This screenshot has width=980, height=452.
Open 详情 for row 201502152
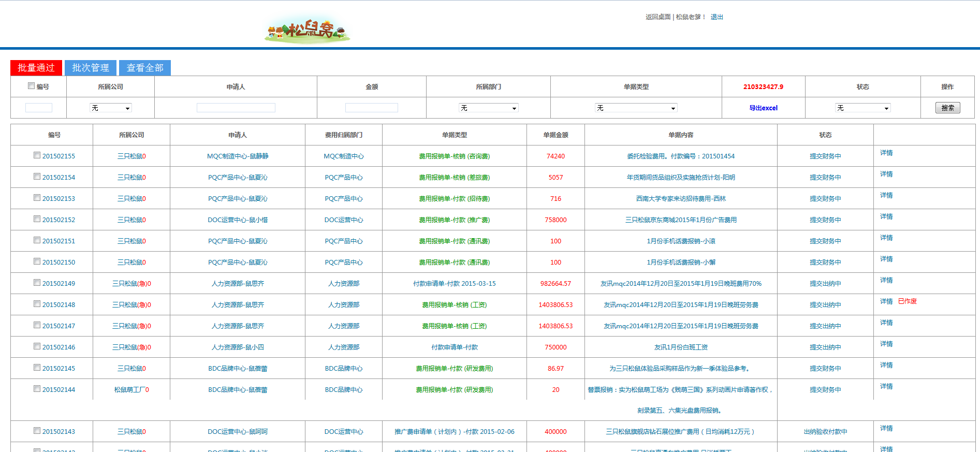pyautogui.click(x=886, y=217)
